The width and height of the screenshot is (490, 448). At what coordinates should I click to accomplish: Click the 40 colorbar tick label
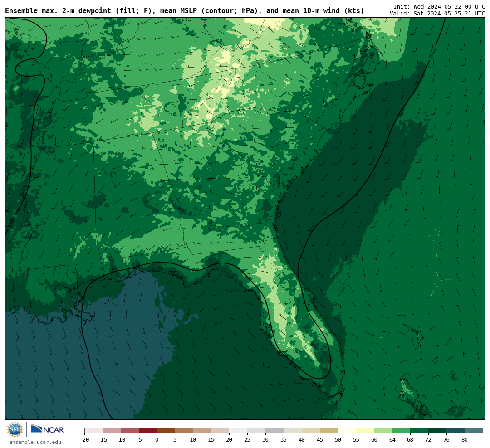click(302, 440)
